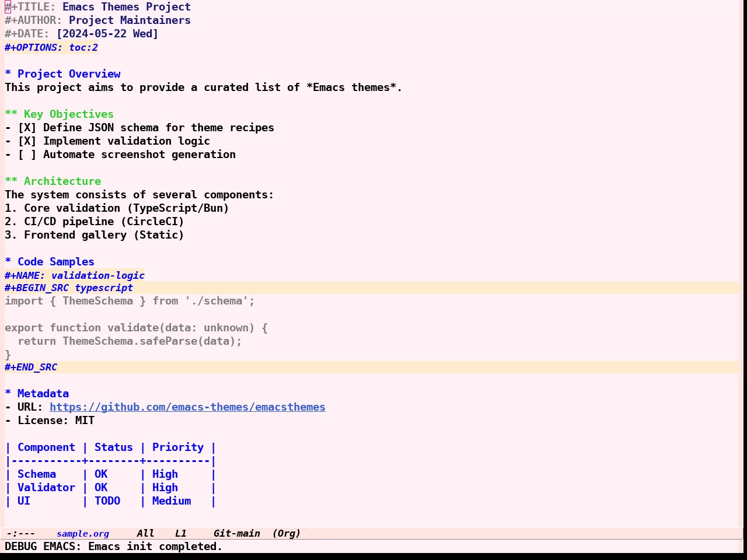The image size is (747, 560).
Task: Collapse the Metadata heading
Action: pos(37,394)
